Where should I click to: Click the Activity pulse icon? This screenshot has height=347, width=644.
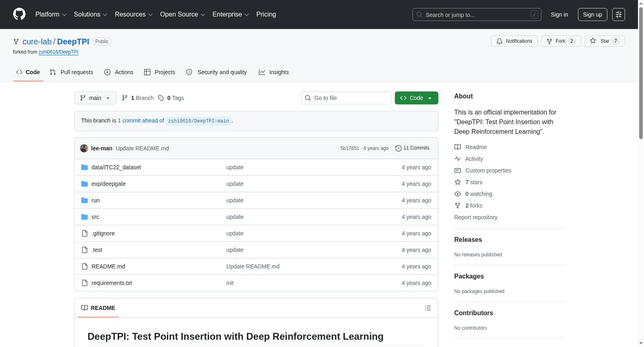click(458, 159)
